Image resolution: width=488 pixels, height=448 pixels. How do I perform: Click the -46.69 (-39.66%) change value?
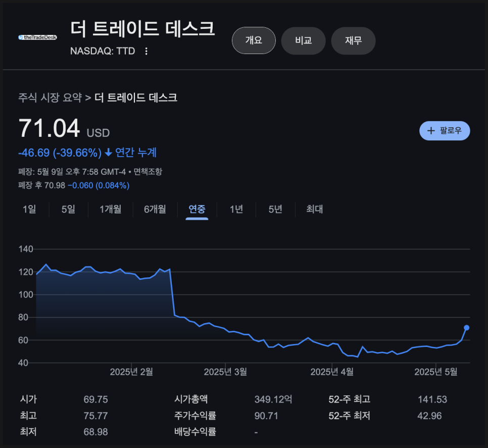point(60,153)
